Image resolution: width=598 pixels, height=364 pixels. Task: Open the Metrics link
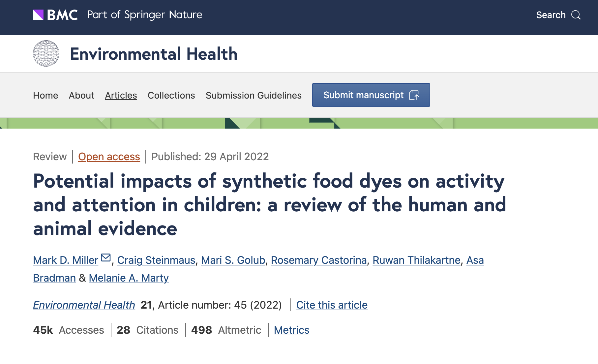pos(292,330)
